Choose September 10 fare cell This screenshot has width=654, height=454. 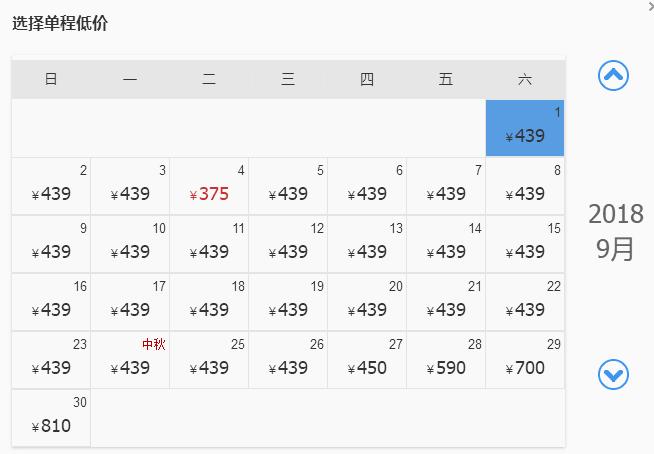pos(130,244)
